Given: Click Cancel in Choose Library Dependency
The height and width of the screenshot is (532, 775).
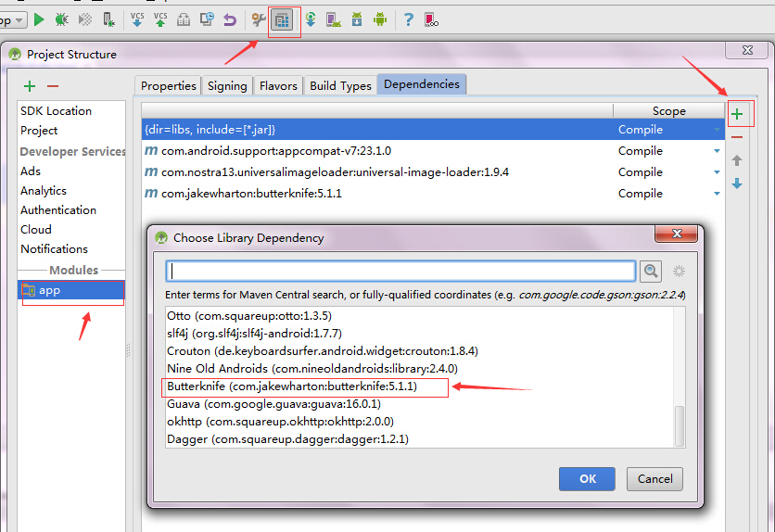Looking at the screenshot, I should [x=654, y=478].
